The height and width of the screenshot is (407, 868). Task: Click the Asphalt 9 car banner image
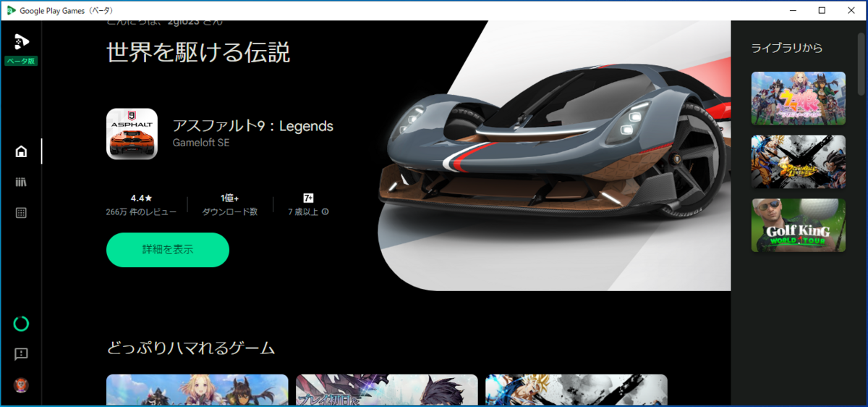coord(553,156)
